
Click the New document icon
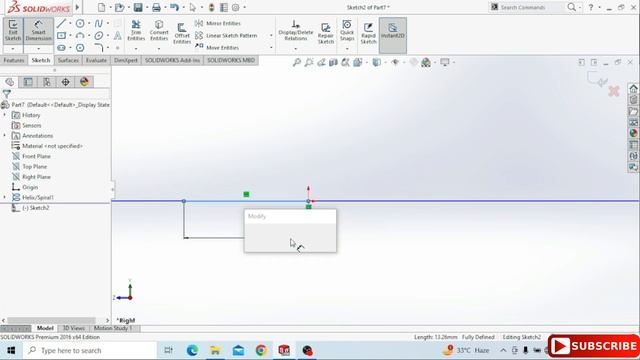click(x=102, y=7)
